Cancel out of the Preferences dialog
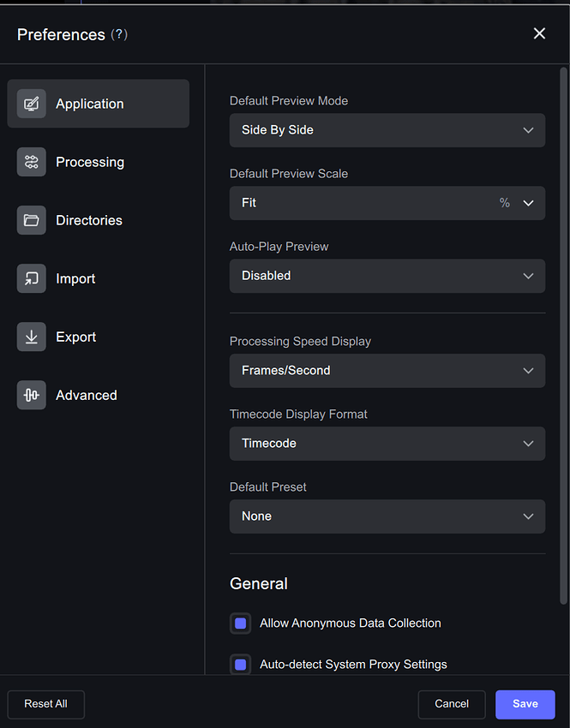Image resolution: width=570 pixels, height=728 pixels. click(452, 704)
